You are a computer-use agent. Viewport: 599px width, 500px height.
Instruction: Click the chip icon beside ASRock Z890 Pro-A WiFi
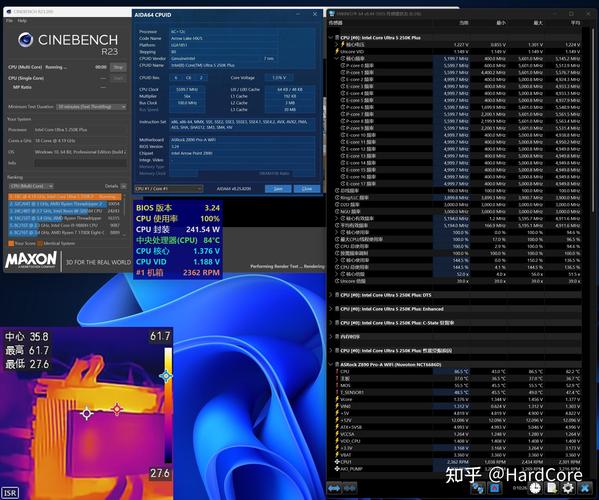tap(337, 364)
